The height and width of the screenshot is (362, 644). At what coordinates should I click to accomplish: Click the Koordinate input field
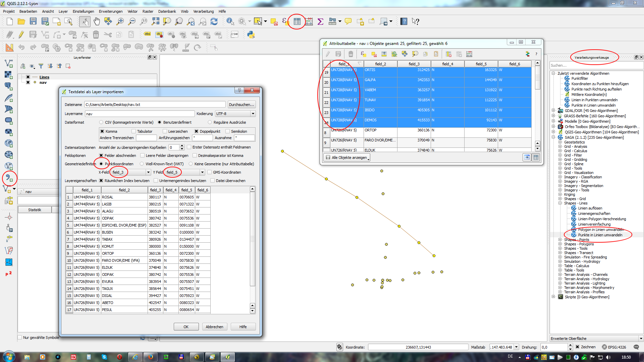(418, 347)
